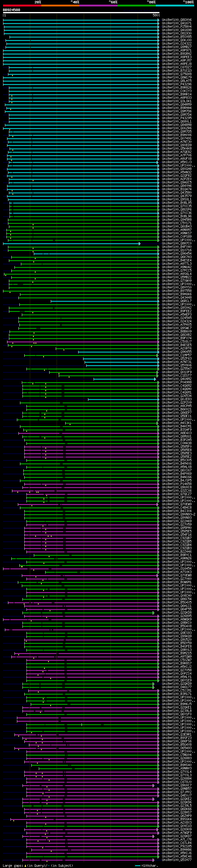
Task: Select hit UniRef100_Q96455
Action: pos(176,352)
